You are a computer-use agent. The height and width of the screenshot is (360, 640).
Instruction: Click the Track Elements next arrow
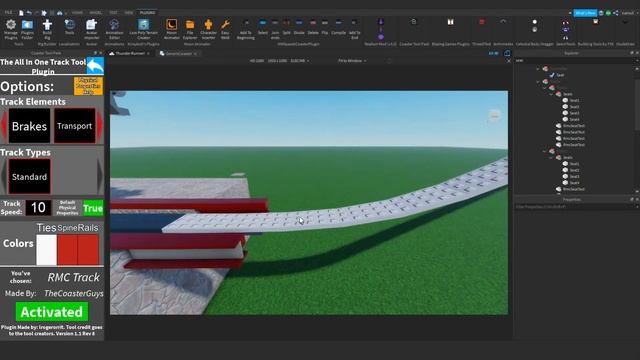pos(100,126)
